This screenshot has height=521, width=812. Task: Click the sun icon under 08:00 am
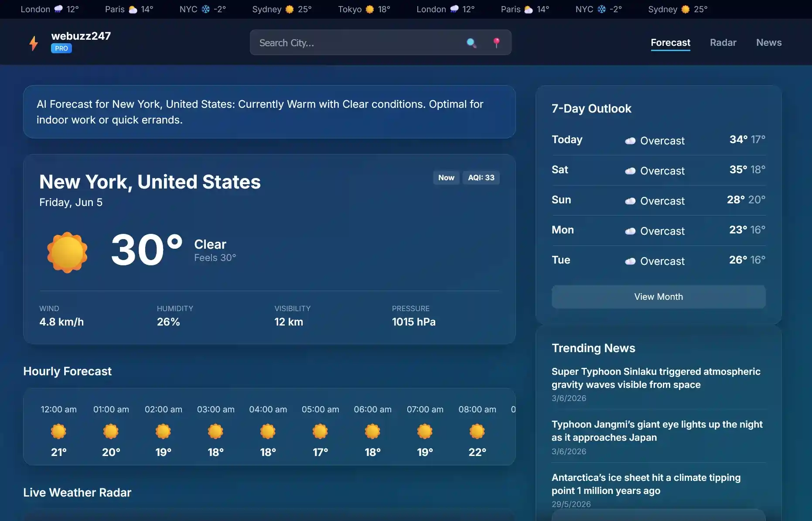(x=477, y=431)
